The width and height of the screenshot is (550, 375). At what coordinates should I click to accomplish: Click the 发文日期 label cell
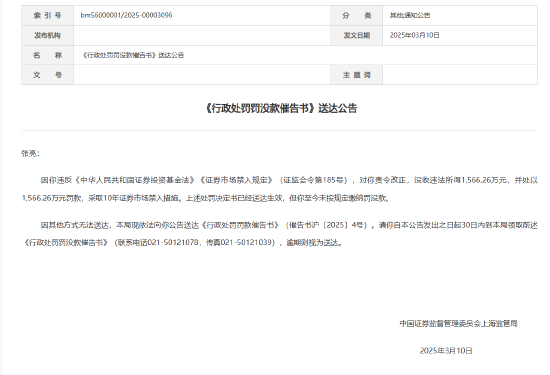(x=356, y=35)
